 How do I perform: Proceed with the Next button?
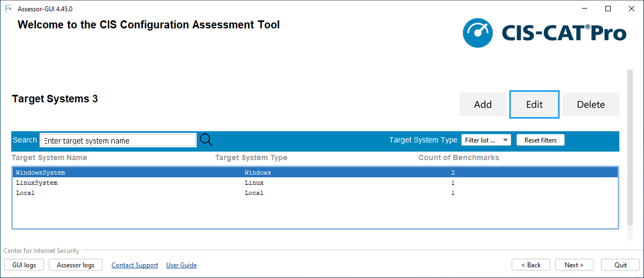click(x=574, y=265)
